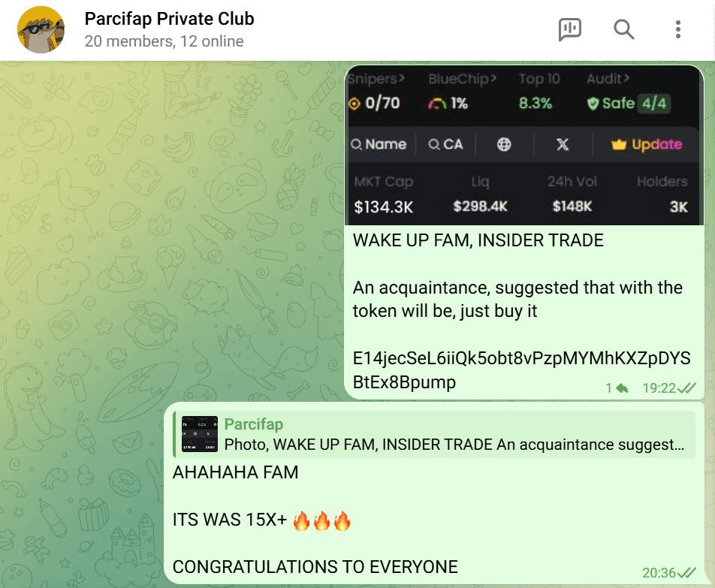The width and height of the screenshot is (715, 588).
Task: Click the X social icon in photo
Action: tap(563, 144)
